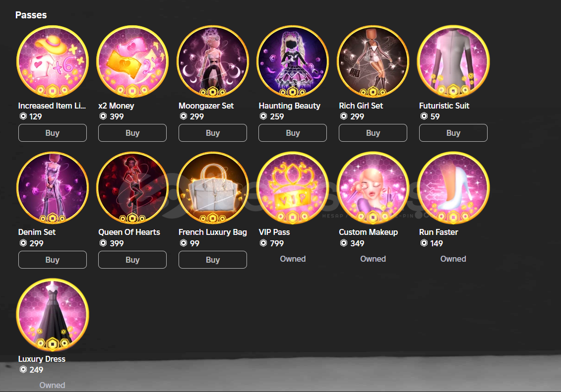
Task: Open the Increased Item Limit pass icon
Action: tap(53, 61)
